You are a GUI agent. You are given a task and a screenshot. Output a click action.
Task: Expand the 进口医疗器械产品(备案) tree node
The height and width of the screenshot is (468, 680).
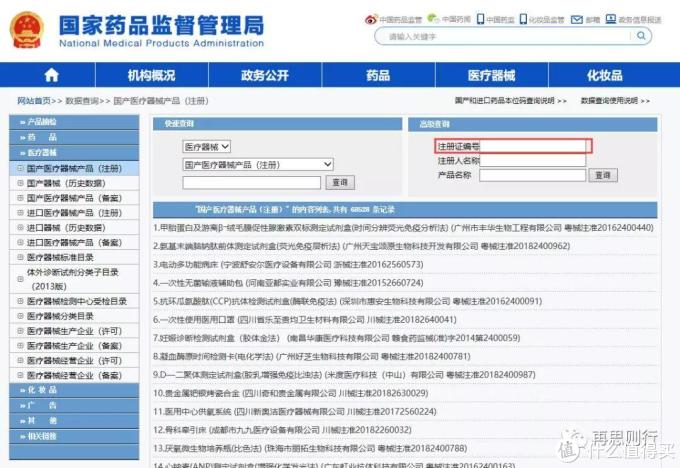pyautogui.click(x=20, y=242)
